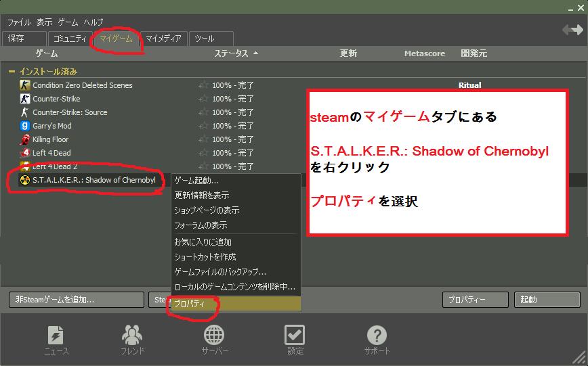588x366 pixels.
Task: Choose ゲーム起動... in context menu
Action: pos(236,181)
